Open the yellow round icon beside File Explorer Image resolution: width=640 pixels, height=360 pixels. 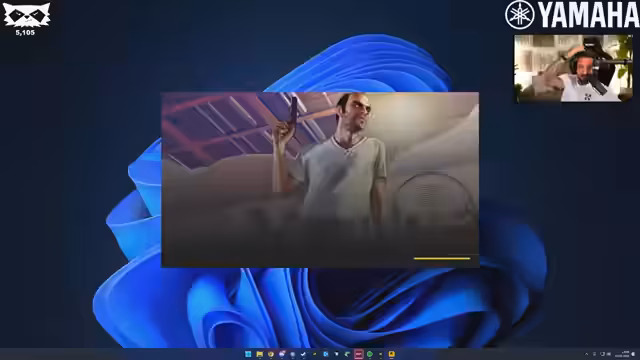click(271, 354)
